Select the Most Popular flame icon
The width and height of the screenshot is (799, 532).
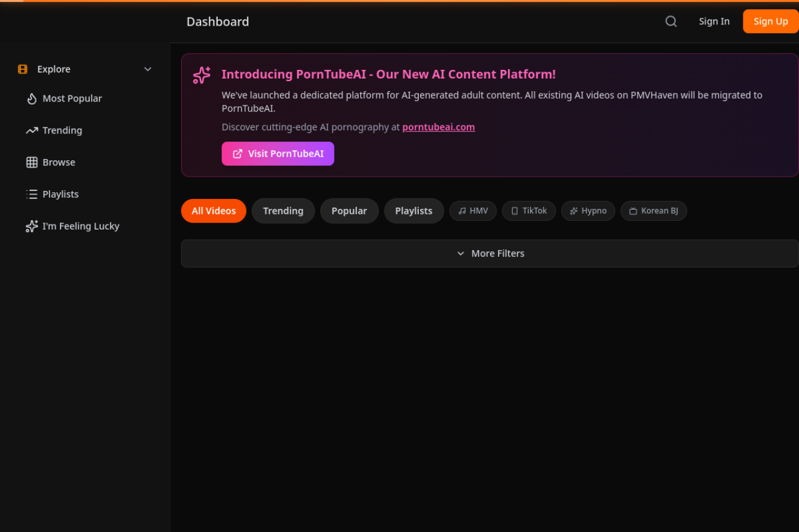click(31, 99)
